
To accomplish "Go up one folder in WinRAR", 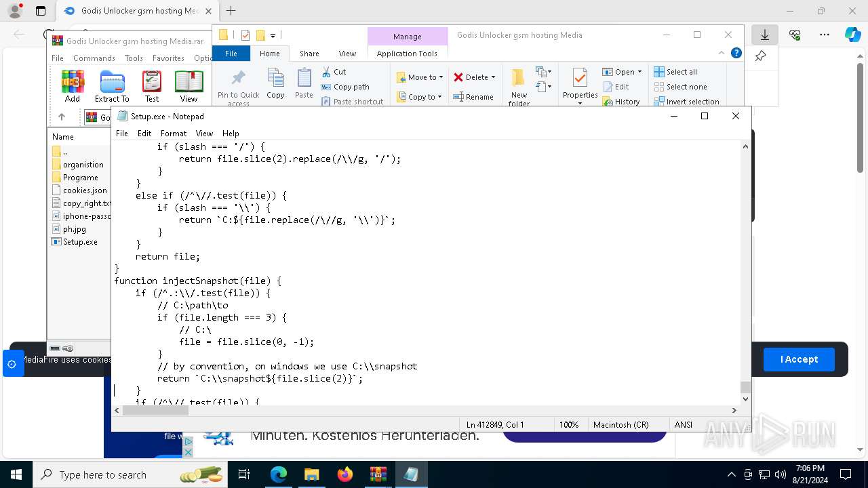I will point(61,117).
